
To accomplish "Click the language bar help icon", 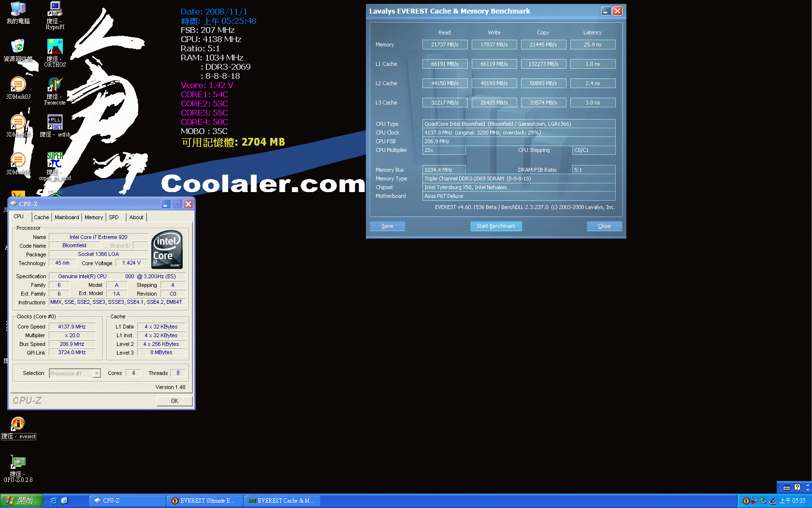I will click(797, 488).
